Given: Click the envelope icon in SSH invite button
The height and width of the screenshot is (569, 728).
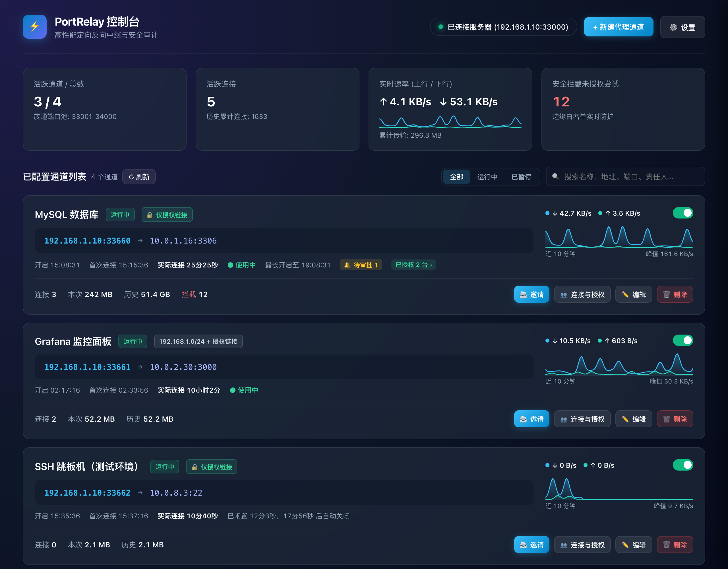Looking at the screenshot, I should tap(523, 545).
